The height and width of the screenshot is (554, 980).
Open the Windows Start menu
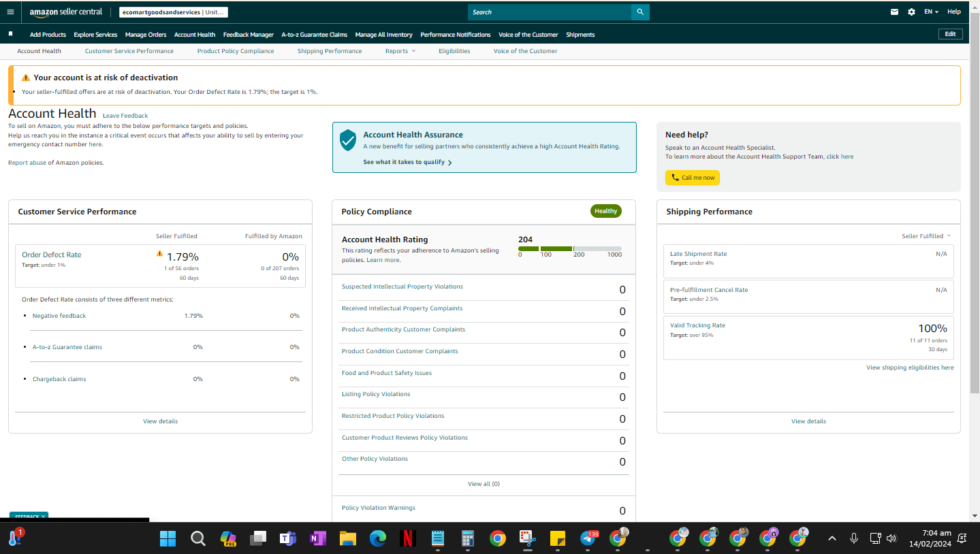click(x=168, y=539)
